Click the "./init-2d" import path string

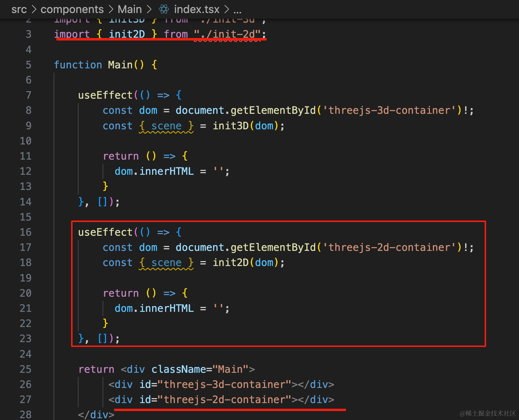pyautogui.click(x=227, y=34)
